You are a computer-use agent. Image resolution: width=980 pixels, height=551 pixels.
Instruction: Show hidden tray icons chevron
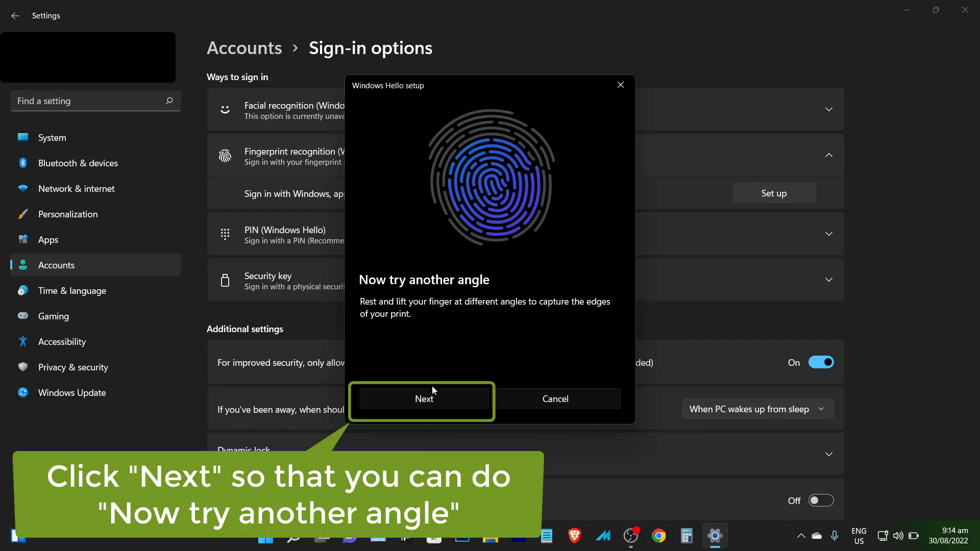tap(801, 535)
